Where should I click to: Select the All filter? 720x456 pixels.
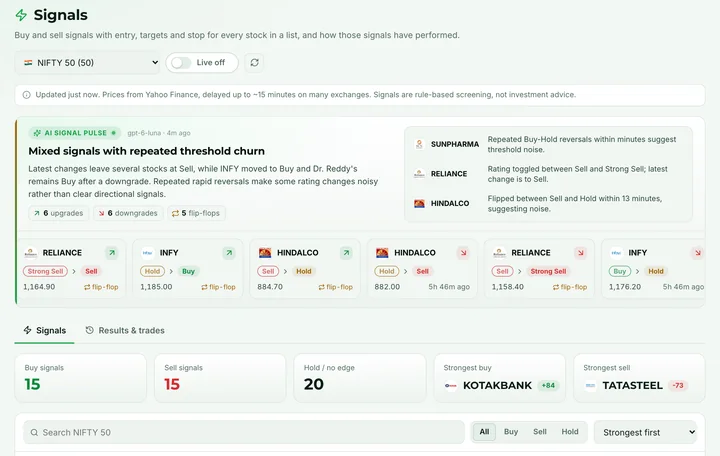point(484,432)
